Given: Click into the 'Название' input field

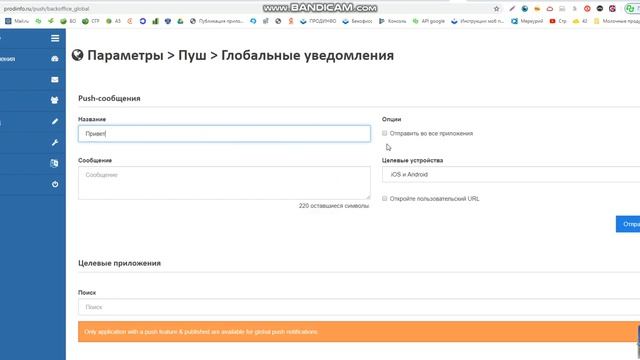Looking at the screenshot, I should pyautogui.click(x=224, y=133).
